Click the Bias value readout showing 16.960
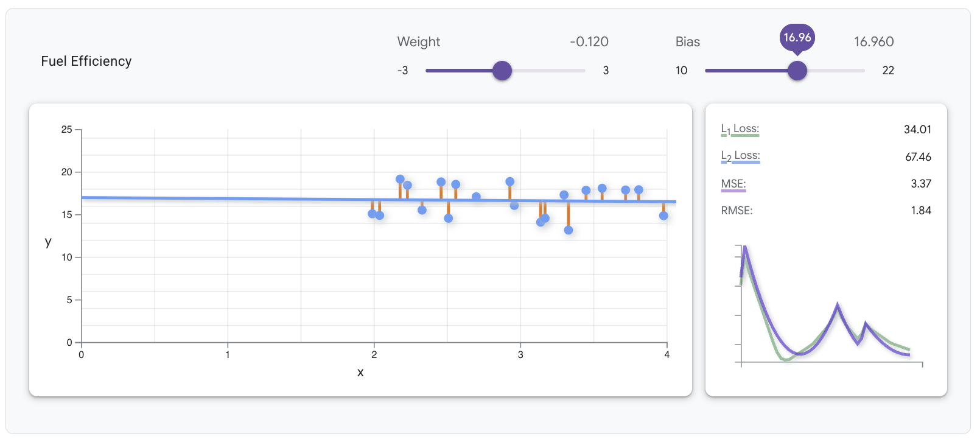The width and height of the screenshot is (980, 442). click(x=873, y=41)
